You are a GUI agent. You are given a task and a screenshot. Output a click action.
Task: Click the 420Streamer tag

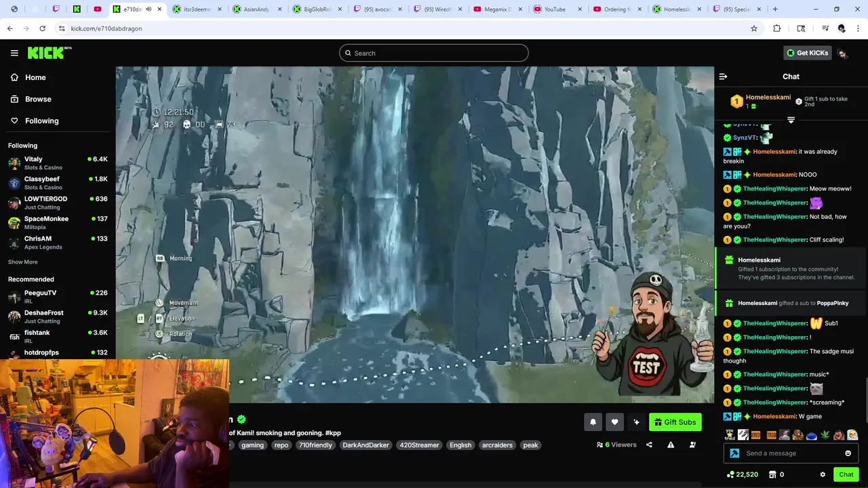point(419,445)
